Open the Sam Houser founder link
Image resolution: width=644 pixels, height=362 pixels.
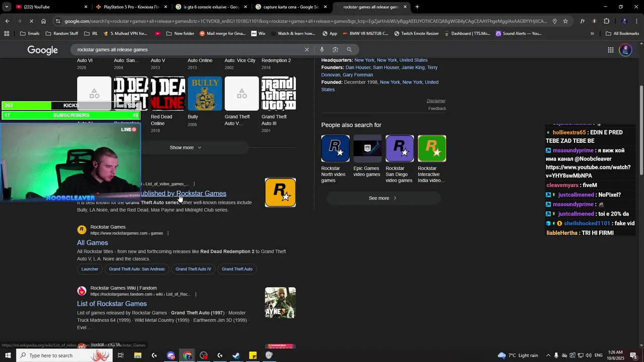386,67
